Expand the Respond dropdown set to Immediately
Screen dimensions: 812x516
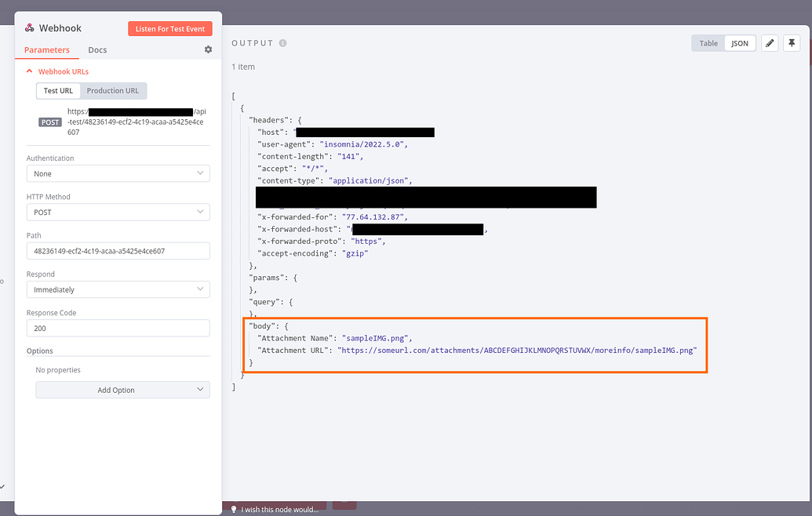pos(118,289)
